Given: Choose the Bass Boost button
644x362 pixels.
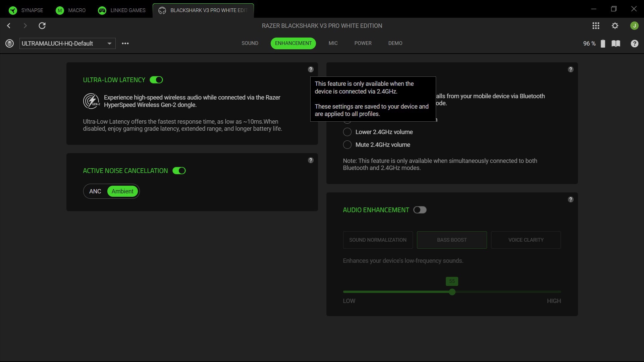Looking at the screenshot, I should coord(452,240).
